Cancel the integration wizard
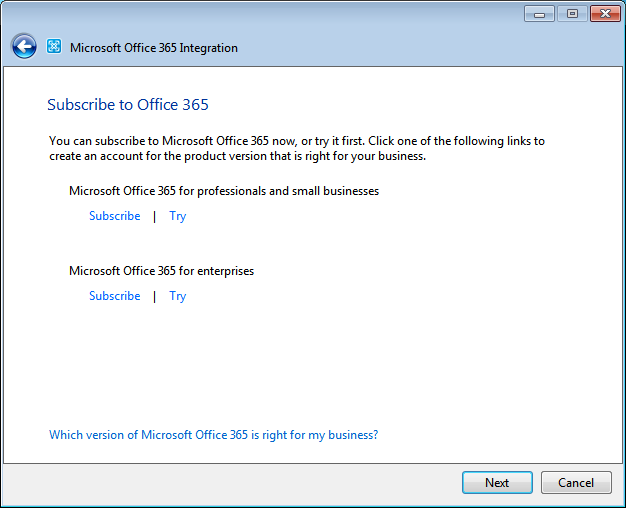626x508 pixels. [x=575, y=482]
